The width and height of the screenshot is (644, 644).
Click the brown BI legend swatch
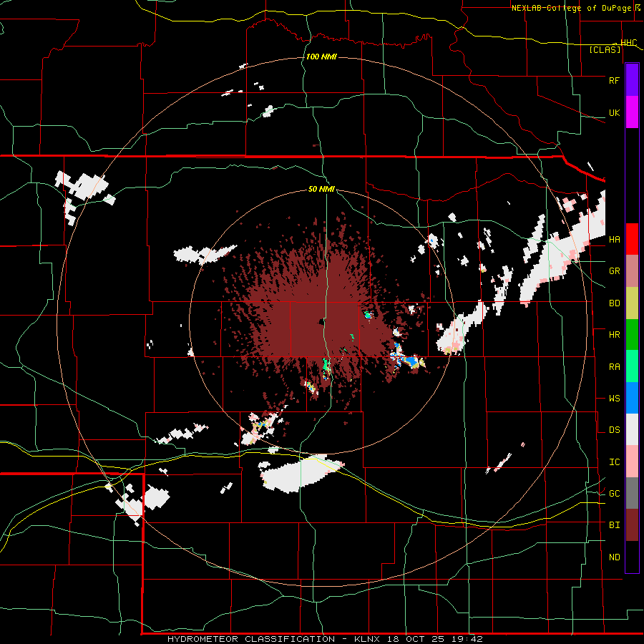point(632,525)
